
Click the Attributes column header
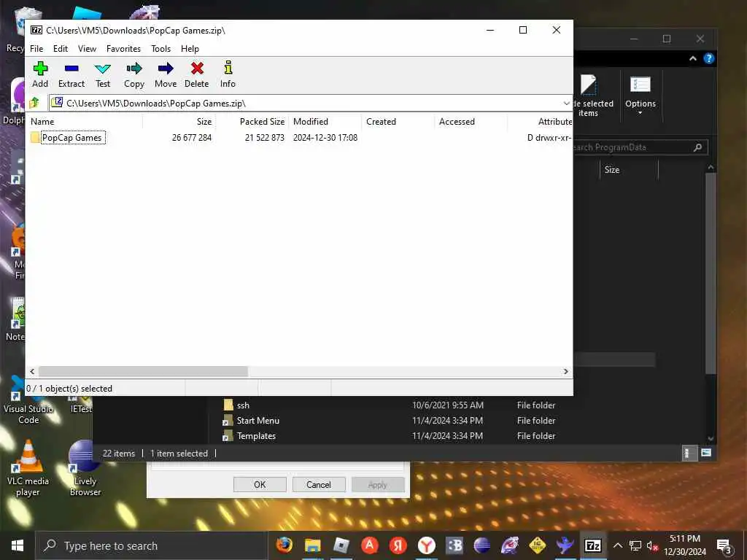[540, 122]
